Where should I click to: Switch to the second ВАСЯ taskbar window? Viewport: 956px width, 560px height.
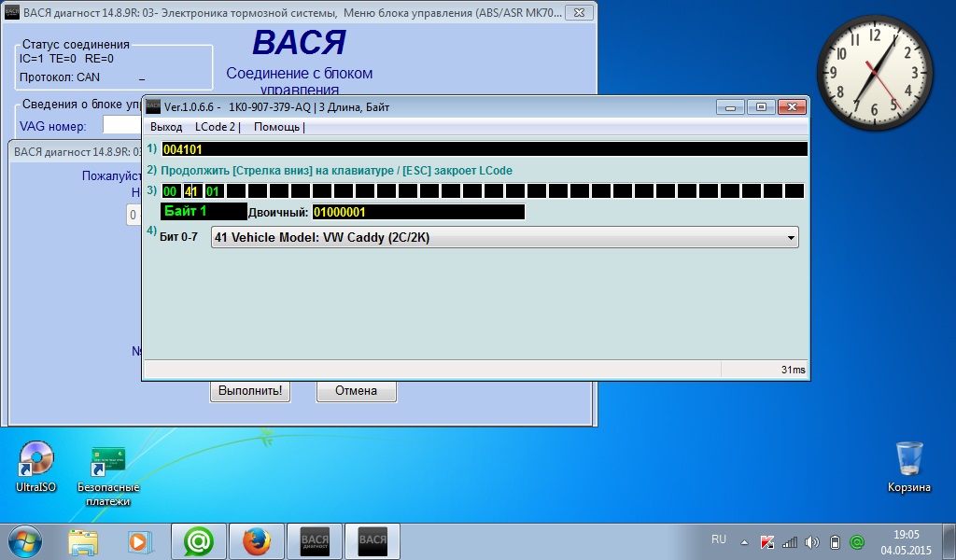click(373, 541)
